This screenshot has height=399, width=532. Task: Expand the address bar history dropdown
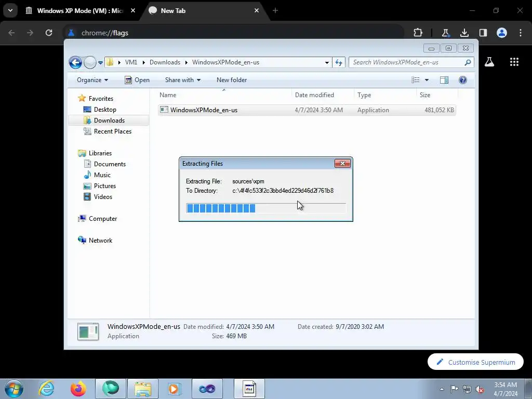tap(327, 62)
